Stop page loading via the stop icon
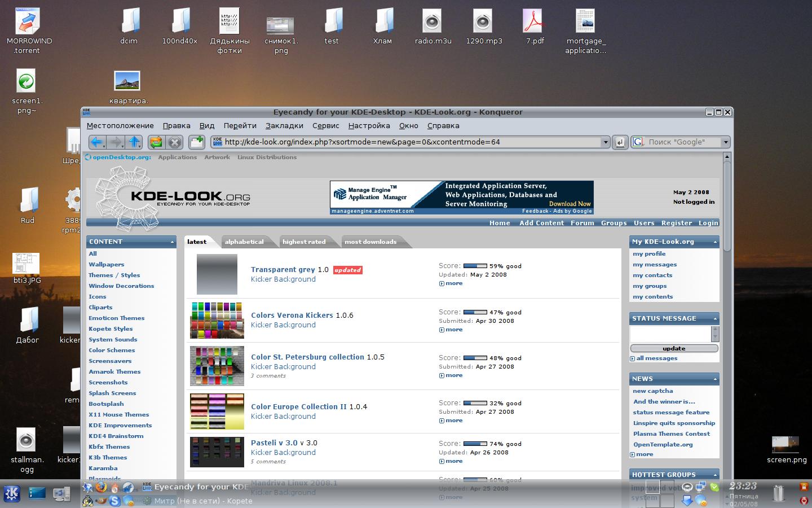This screenshot has height=508, width=812. (x=175, y=142)
